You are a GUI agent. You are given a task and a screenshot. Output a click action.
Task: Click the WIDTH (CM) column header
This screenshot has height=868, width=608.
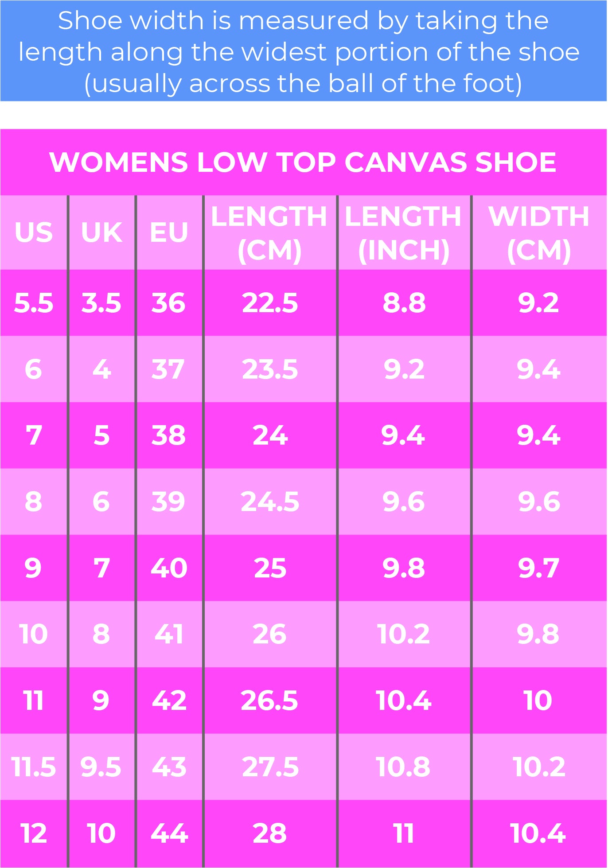(539, 232)
